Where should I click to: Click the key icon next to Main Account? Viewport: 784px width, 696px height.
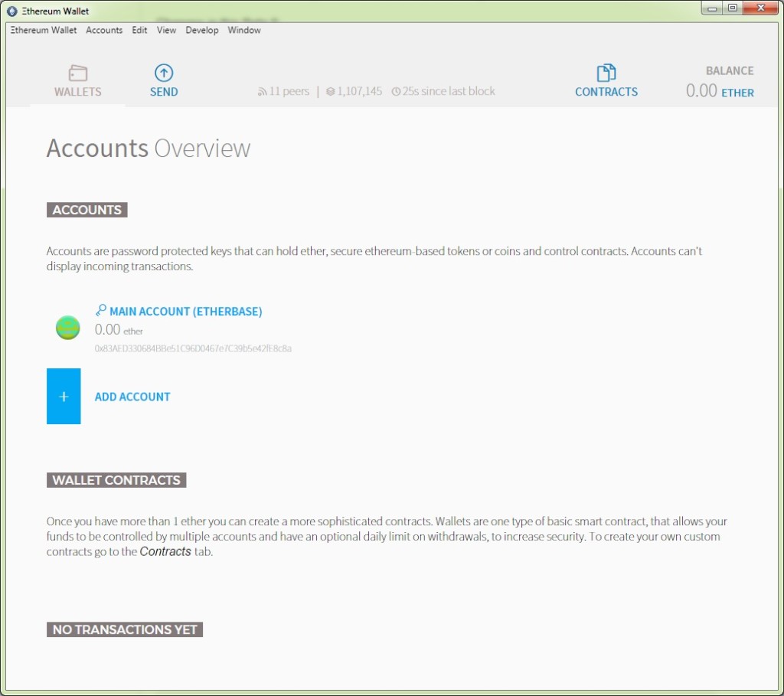(100, 310)
